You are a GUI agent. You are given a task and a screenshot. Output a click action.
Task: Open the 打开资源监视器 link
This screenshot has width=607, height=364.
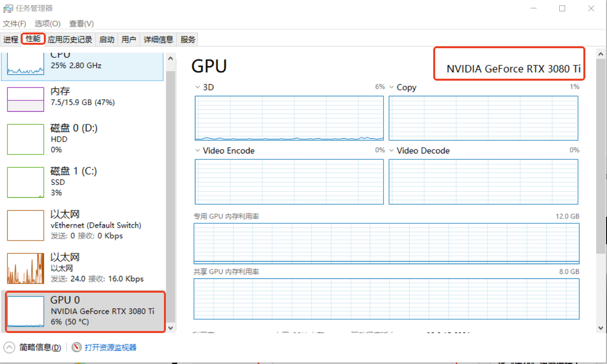pyautogui.click(x=110, y=347)
